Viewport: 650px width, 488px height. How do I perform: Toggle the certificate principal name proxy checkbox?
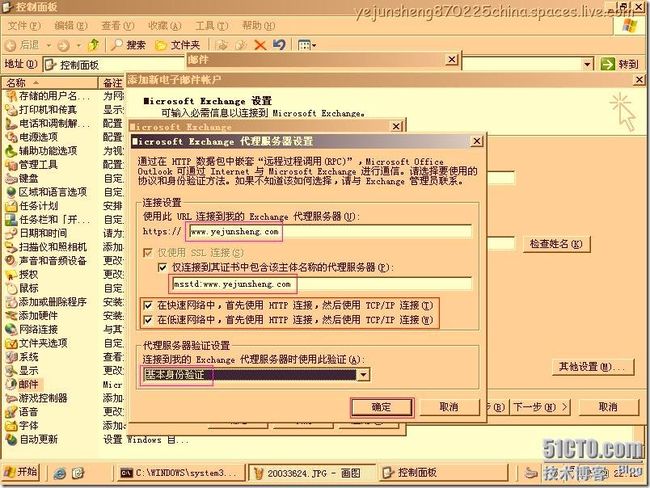coord(162,267)
